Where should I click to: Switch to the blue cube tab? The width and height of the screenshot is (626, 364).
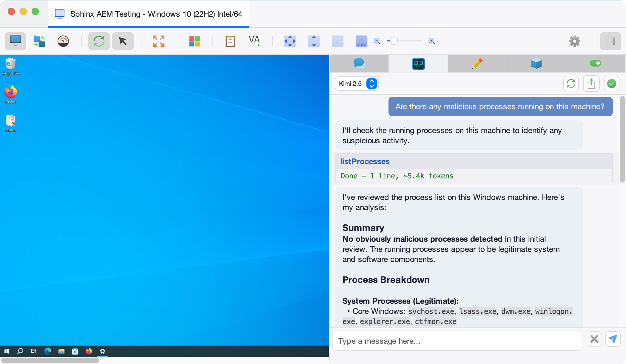click(x=536, y=64)
